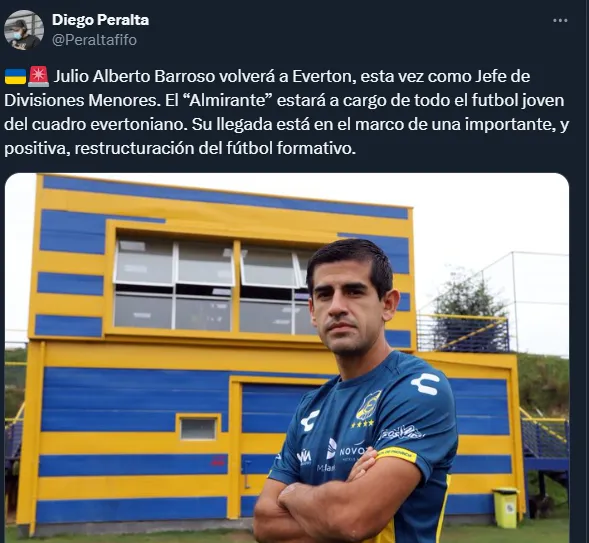Click the man's crossed arms in photo
The image size is (589, 543).
pyautogui.click(x=338, y=499)
